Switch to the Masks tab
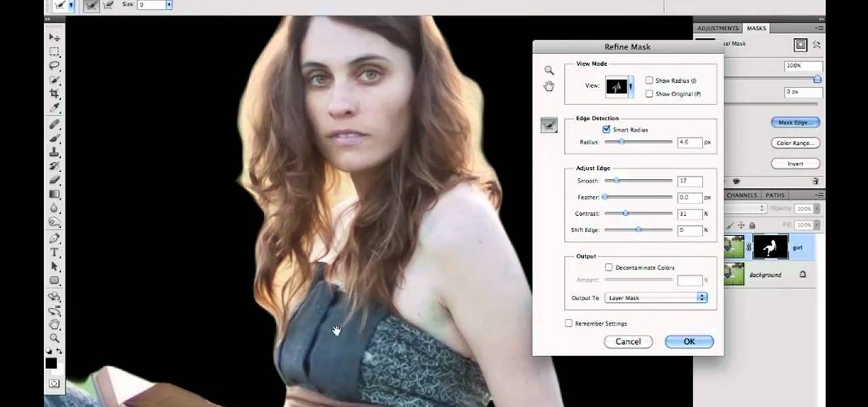 click(756, 28)
